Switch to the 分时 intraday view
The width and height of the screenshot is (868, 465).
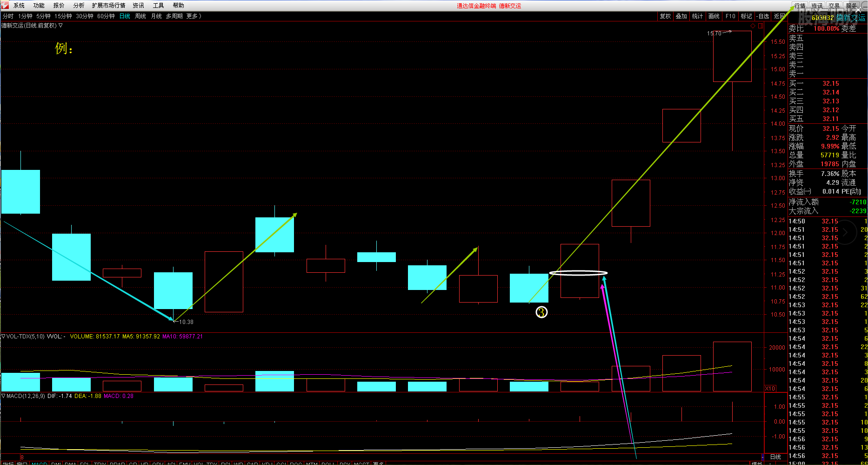point(8,16)
